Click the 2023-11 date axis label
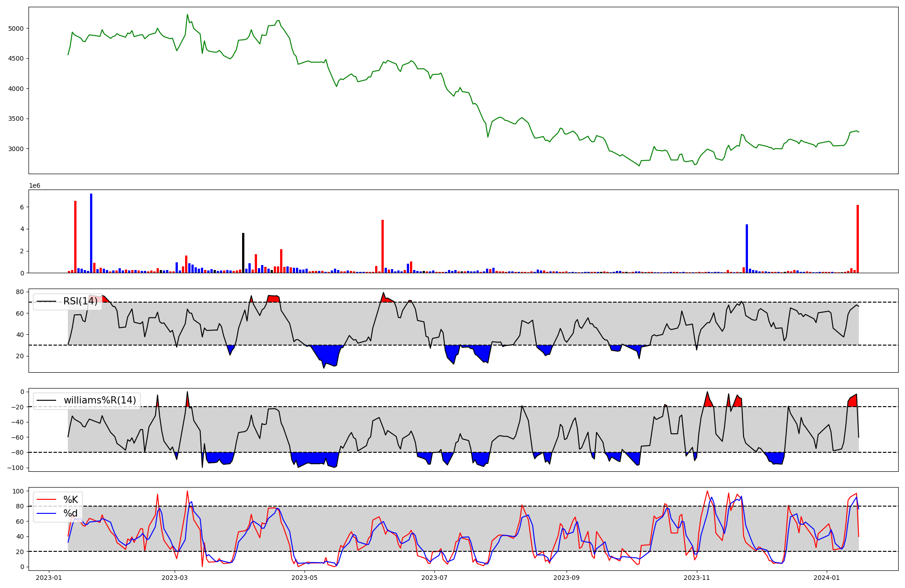905x588 pixels. (697, 578)
